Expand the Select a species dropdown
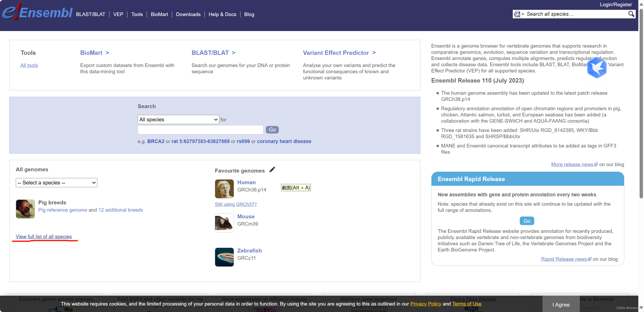 point(56,183)
